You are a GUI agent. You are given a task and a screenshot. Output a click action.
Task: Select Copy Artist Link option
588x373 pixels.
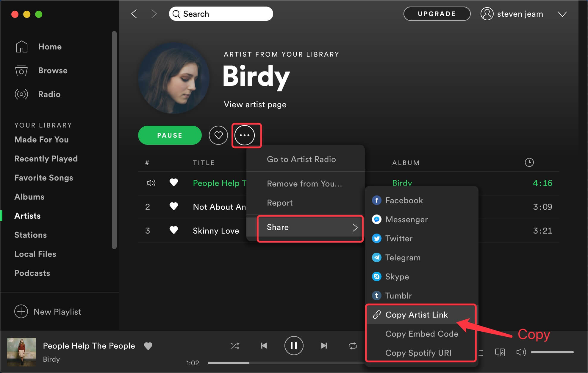coord(416,315)
